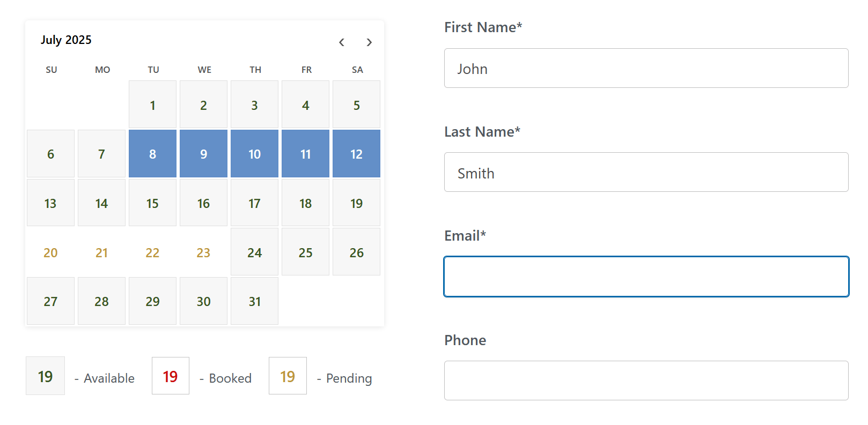Click the Pending legend sample box
Viewport: 868px width, 425px height.
[288, 376]
